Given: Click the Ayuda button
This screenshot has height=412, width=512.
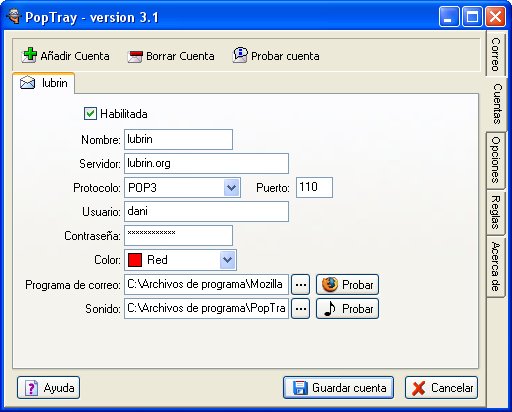Looking at the screenshot, I should click(48, 388).
